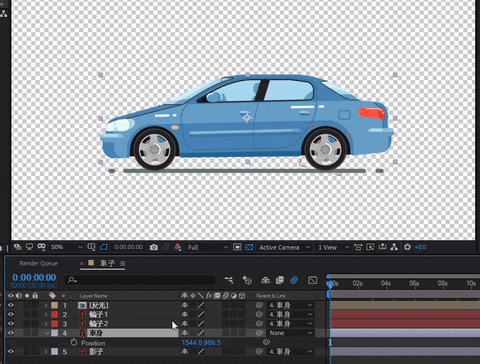
Task: Click the graph editor icon
Action: point(312,280)
